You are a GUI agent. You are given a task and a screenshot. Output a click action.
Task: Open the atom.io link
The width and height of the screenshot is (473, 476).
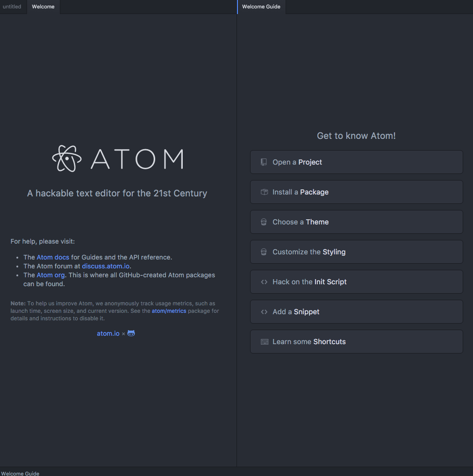pos(108,333)
